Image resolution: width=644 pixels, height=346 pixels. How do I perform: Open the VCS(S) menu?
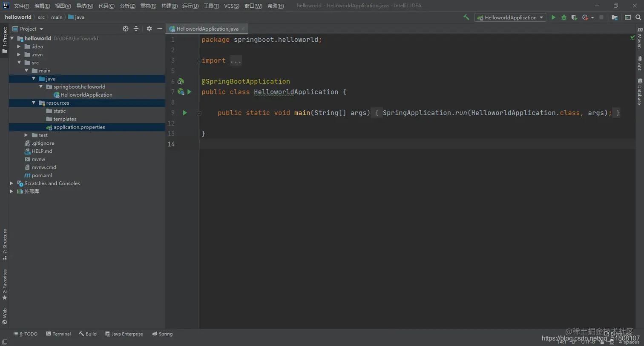(x=232, y=6)
